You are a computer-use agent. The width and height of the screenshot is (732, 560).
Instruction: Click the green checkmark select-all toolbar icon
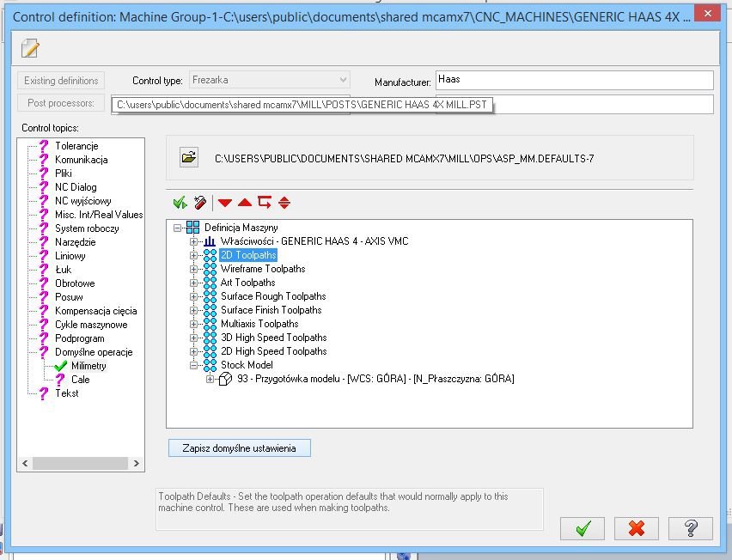pyautogui.click(x=180, y=203)
